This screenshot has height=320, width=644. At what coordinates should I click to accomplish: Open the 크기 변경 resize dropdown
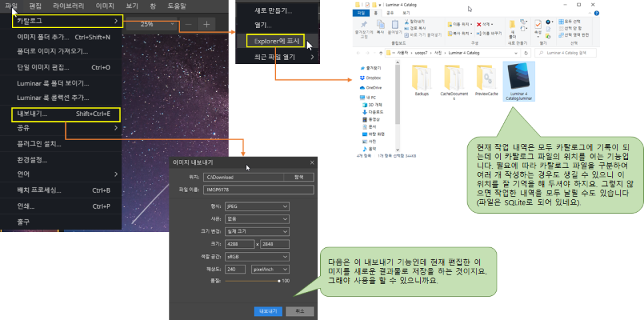(257, 232)
